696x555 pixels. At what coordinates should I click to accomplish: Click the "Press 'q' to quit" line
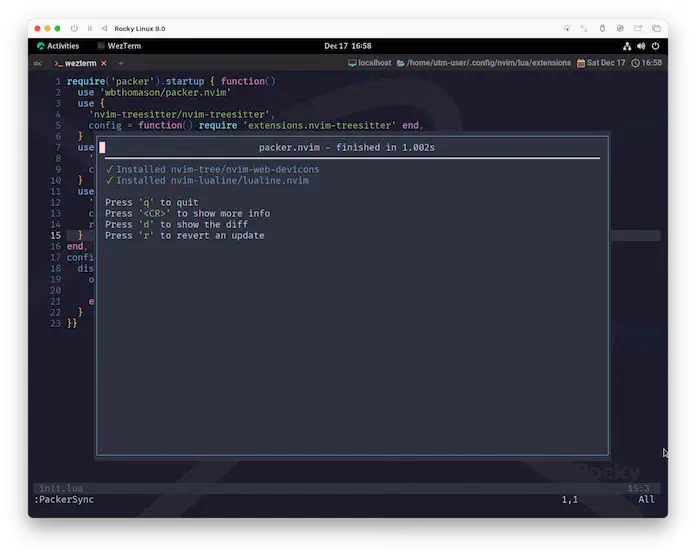click(x=152, y=202)
